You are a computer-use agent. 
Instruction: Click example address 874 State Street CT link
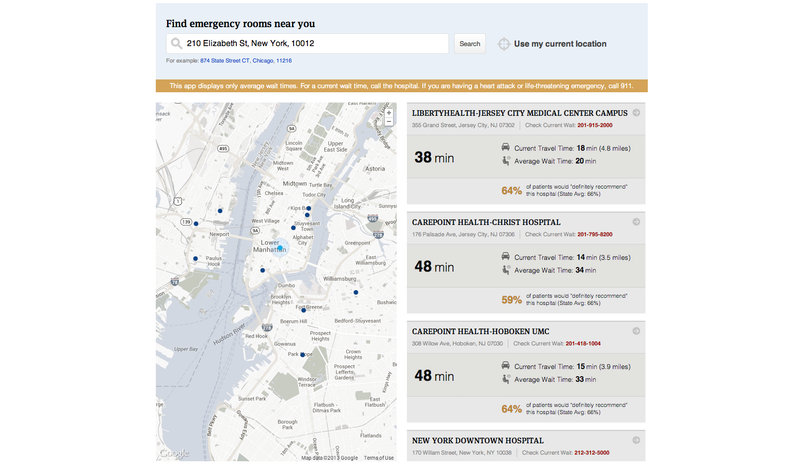click(246, 61)
